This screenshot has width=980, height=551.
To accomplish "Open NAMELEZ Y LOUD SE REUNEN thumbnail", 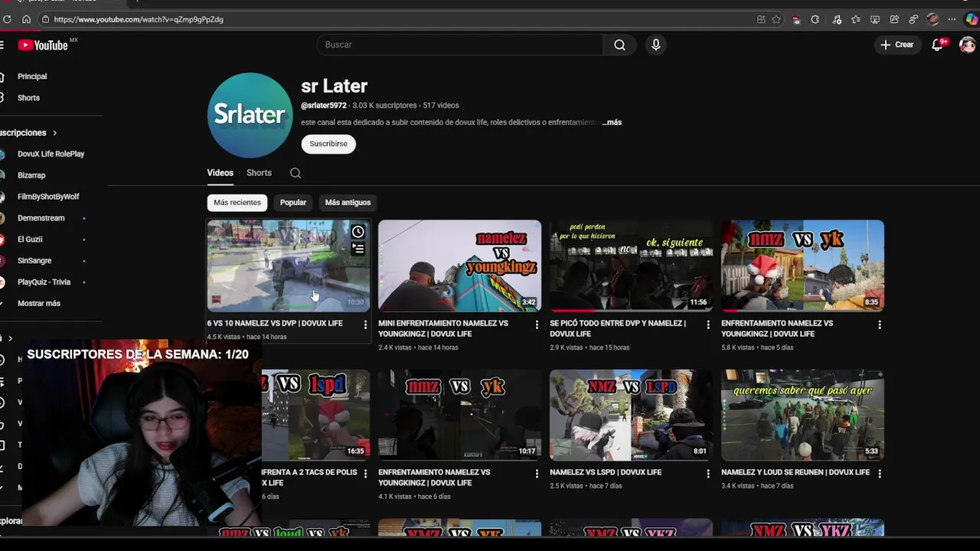I will click(802, 415).
